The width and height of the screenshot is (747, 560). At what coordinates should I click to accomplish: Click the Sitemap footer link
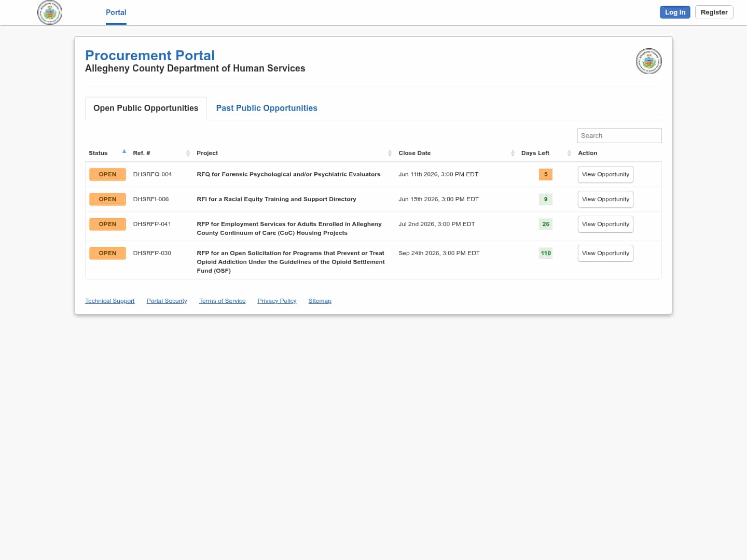pyautogui.click(x=320, y=301)
